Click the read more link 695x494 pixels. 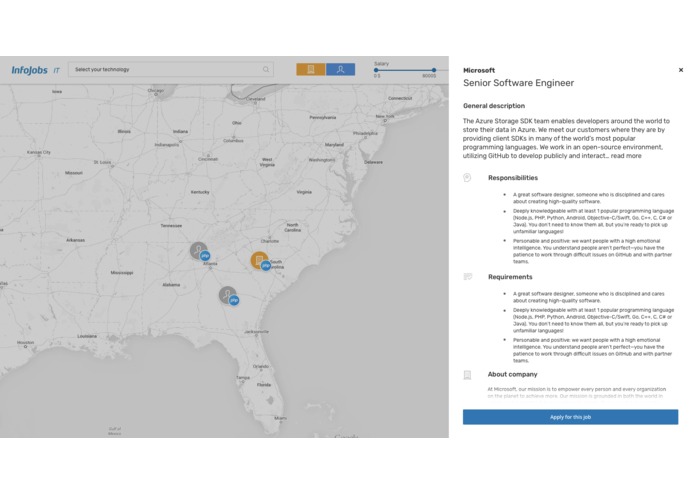(x=626, y=156)
